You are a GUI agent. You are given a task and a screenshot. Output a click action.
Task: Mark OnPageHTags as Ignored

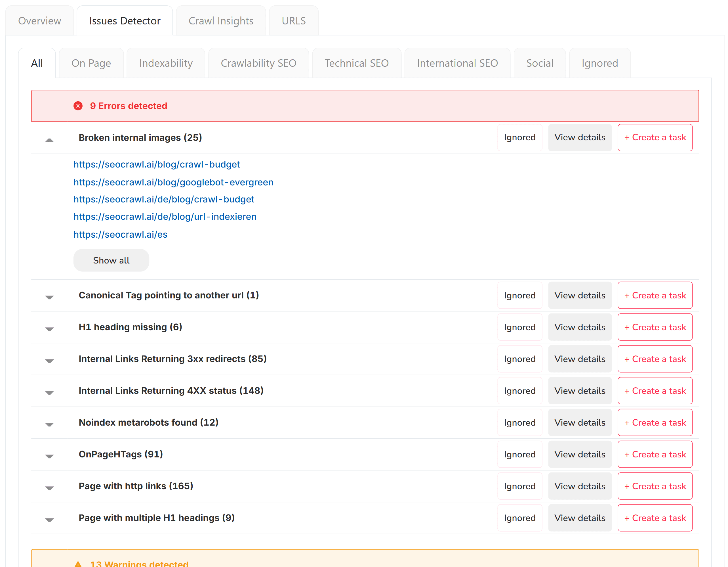click(520, 455)
